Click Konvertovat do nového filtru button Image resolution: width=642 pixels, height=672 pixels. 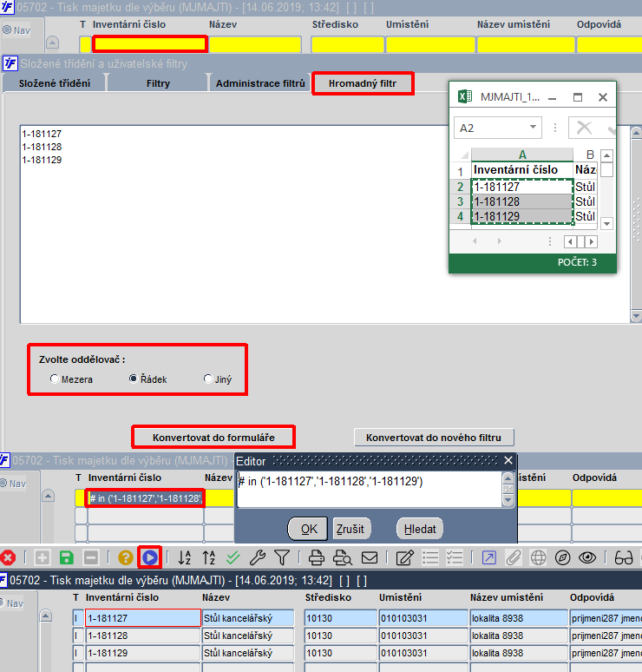[x=434, y=438]
